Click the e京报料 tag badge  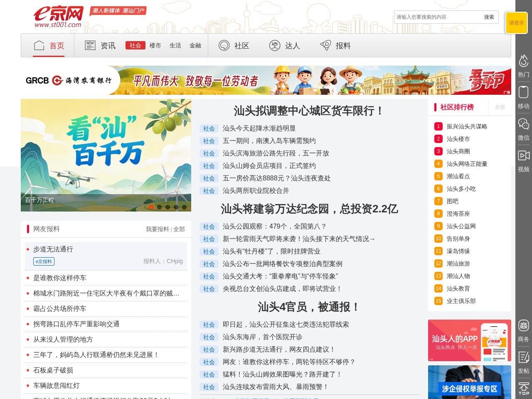pyautogui.click(x=44, y=261)
